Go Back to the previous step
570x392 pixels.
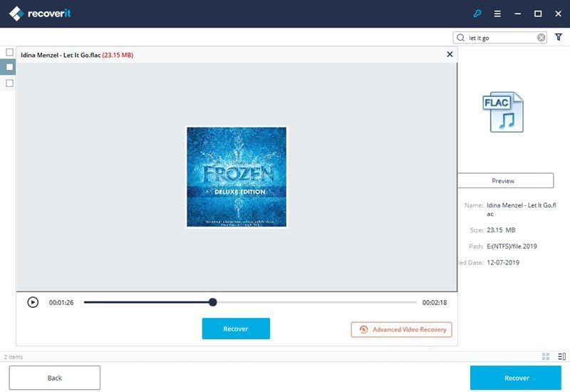coord(55,378)
